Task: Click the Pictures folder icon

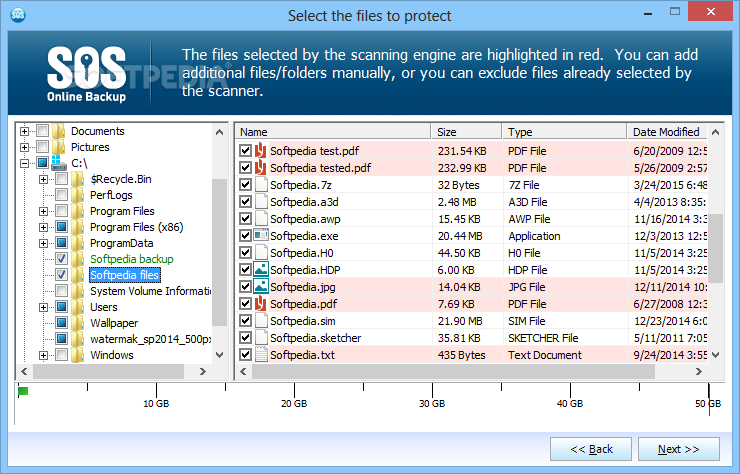Action: coord(59,147)
